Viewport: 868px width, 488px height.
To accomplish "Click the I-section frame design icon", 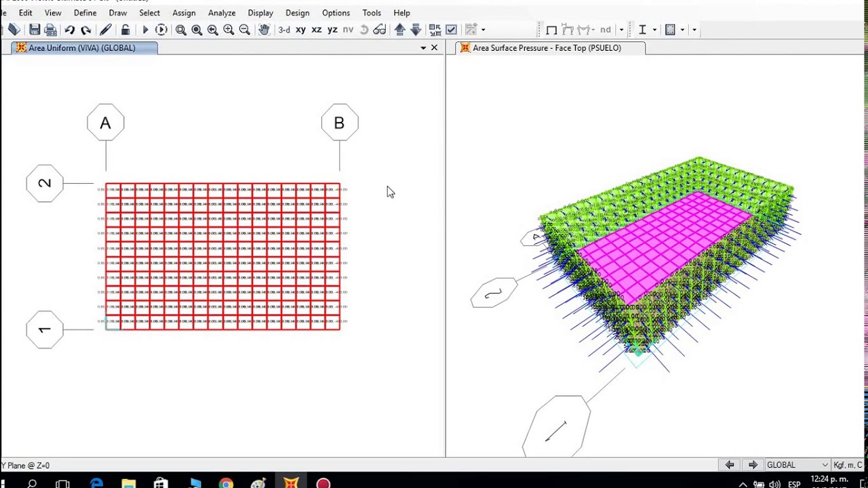I will pos(642,30).
